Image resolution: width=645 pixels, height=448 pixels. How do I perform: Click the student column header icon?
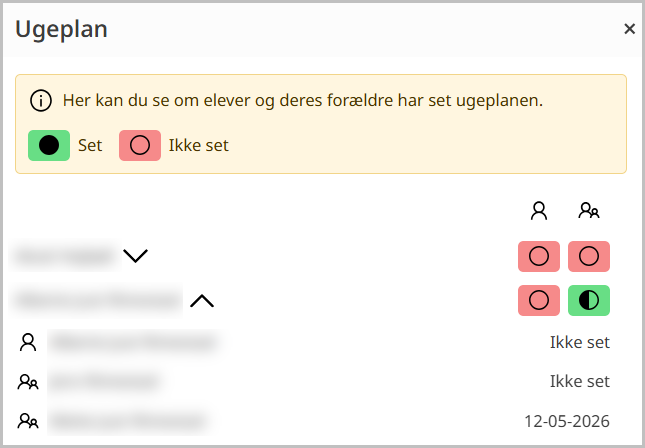(539, 211)
